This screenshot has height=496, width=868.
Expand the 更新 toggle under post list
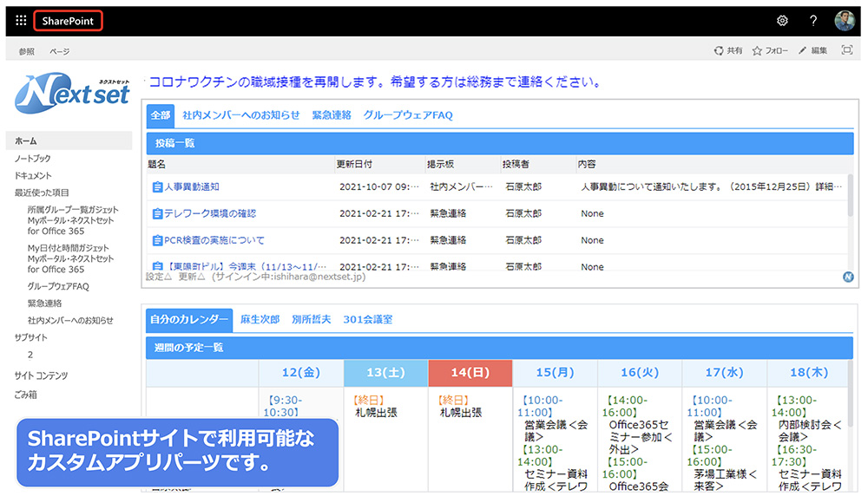(x=191, y=277)
